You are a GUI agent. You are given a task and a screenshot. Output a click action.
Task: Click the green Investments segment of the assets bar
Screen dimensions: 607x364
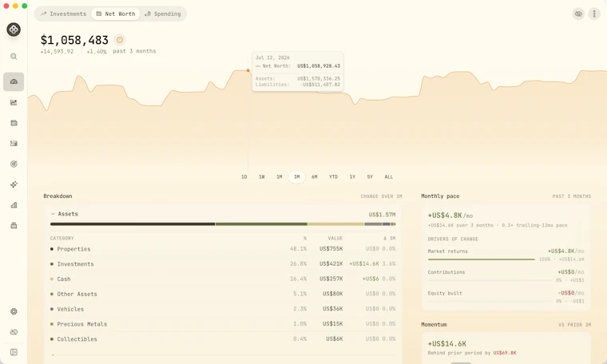click(261, 224)
